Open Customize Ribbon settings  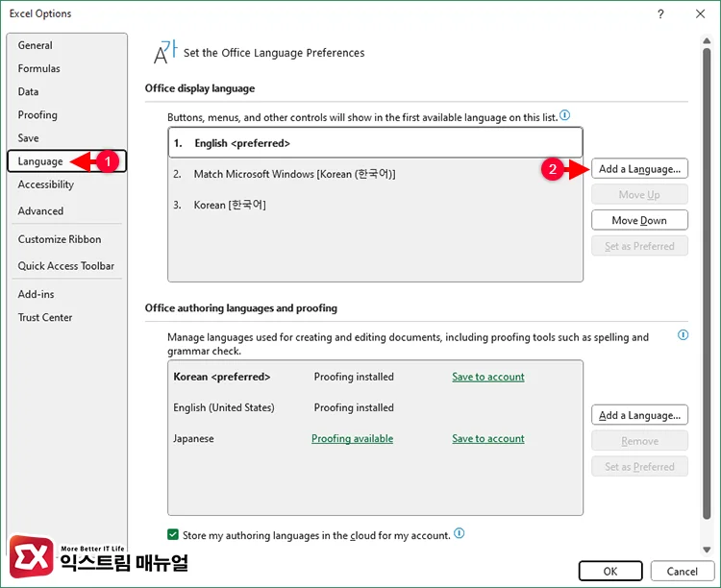60,239
